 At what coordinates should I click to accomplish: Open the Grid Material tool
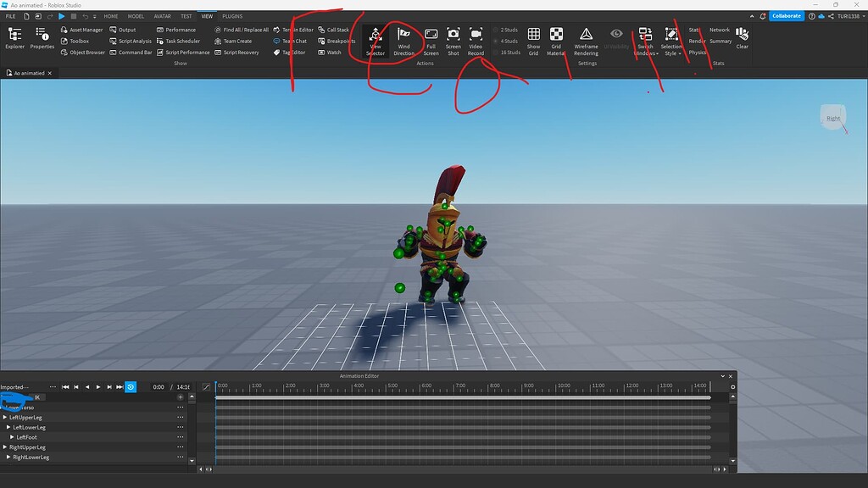(556, 35)
